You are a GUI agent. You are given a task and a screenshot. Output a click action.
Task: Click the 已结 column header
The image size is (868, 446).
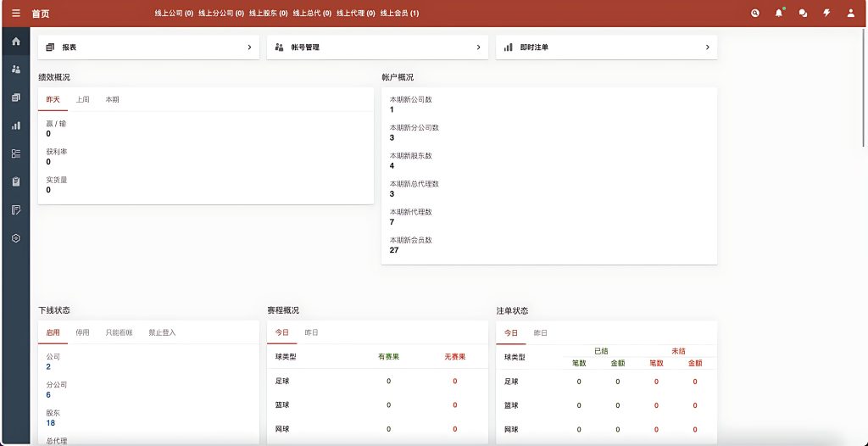[601, 351]
